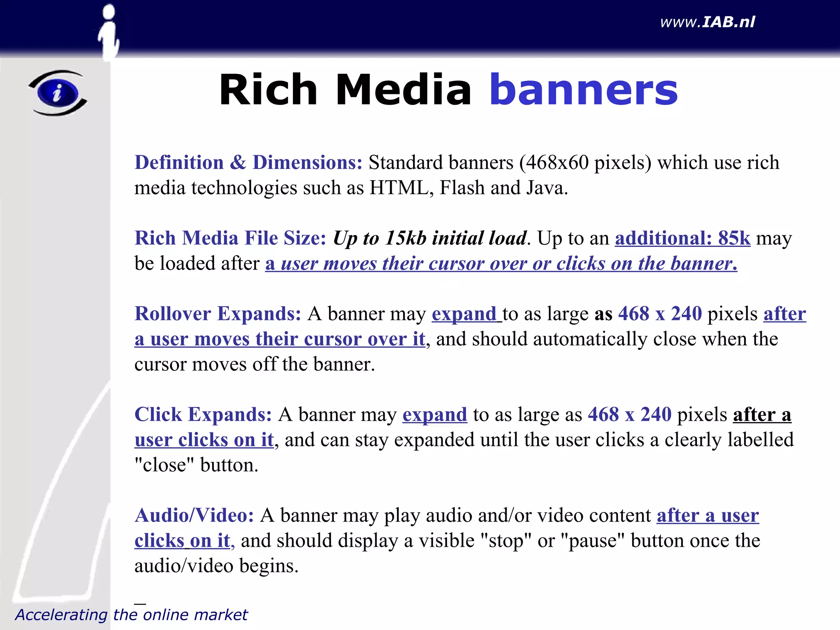
Task: Click the white 'i' figure logo in header
Action: 109,33
